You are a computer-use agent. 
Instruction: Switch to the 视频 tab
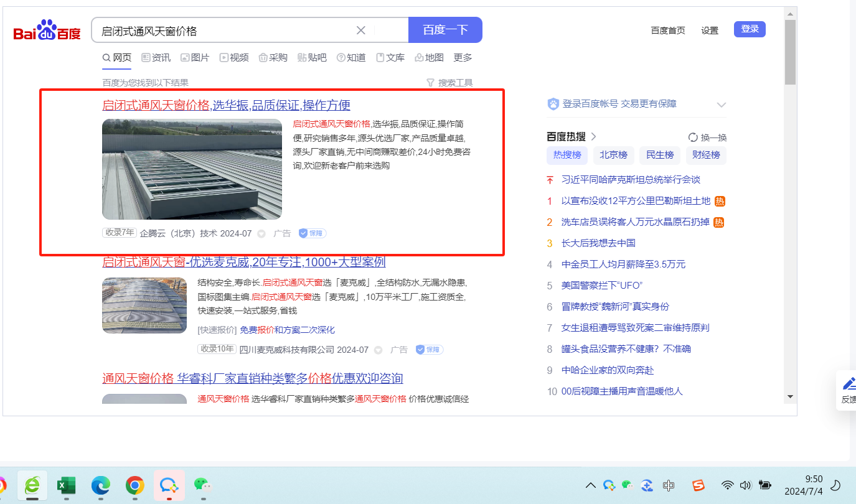(234, 58)
